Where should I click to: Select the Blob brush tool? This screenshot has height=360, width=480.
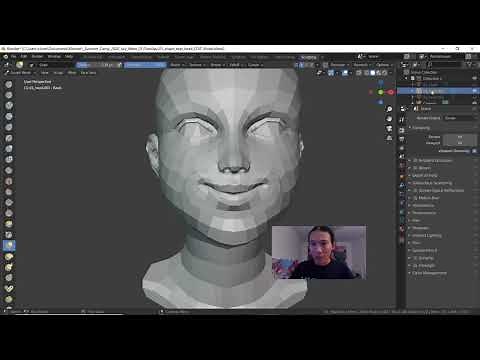coord(9,159)
